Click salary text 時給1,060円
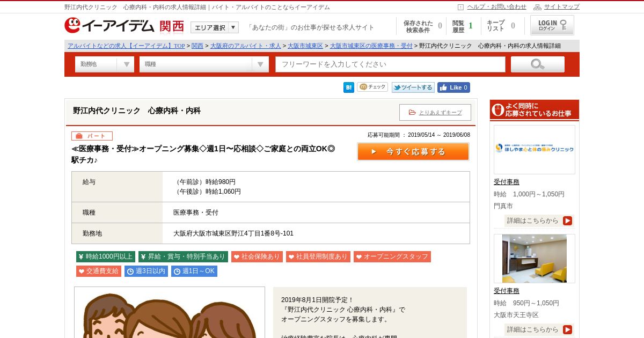644x338 pixels. pyautogui.click(x=223, y=192)
